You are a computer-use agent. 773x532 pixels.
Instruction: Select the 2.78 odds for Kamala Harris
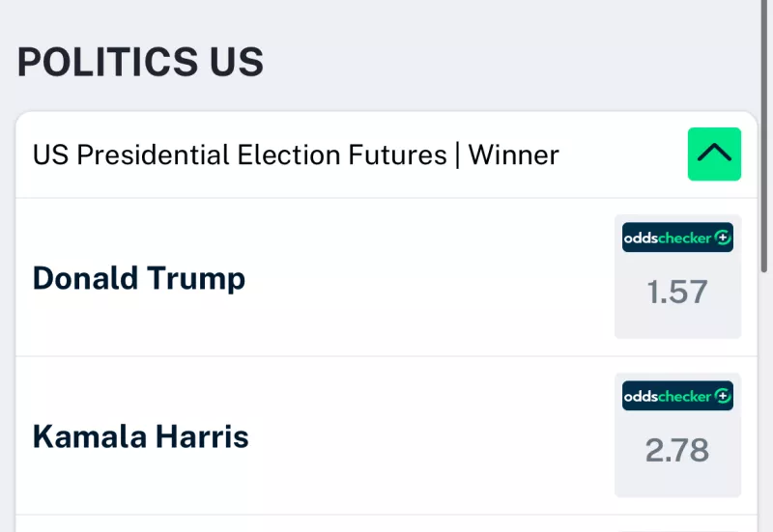pos(677,450)
